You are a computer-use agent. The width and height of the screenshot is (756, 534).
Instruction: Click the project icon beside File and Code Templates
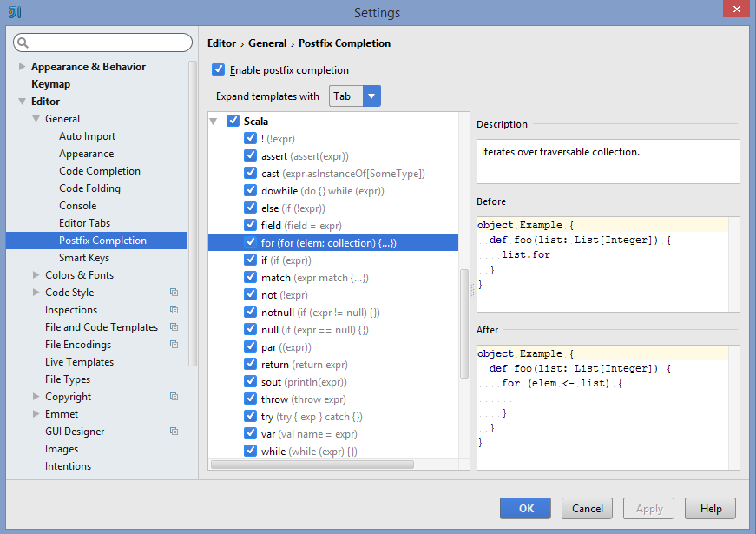coord(174,327)
